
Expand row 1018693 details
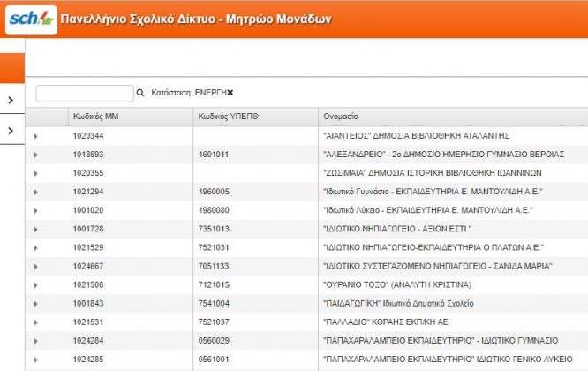coord(35,155)
